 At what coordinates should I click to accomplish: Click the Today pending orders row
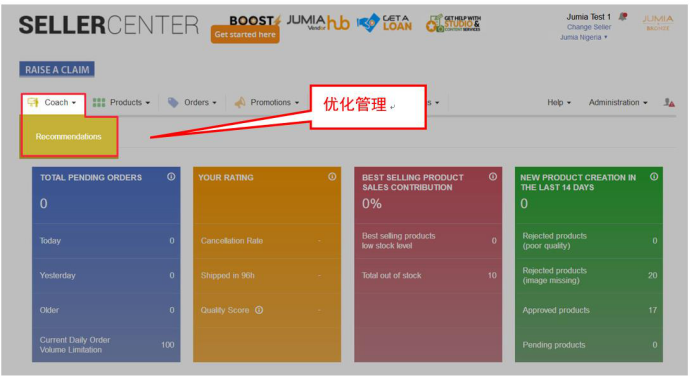(x=106, y=241)
